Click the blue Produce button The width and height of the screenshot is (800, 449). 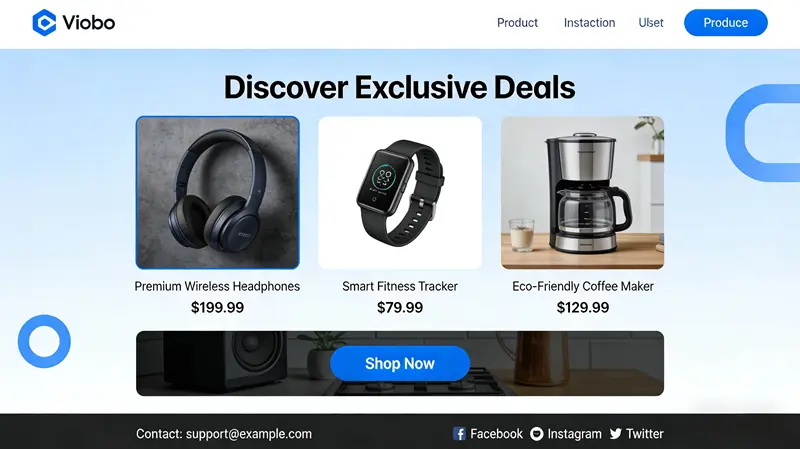tap(726, 22)
